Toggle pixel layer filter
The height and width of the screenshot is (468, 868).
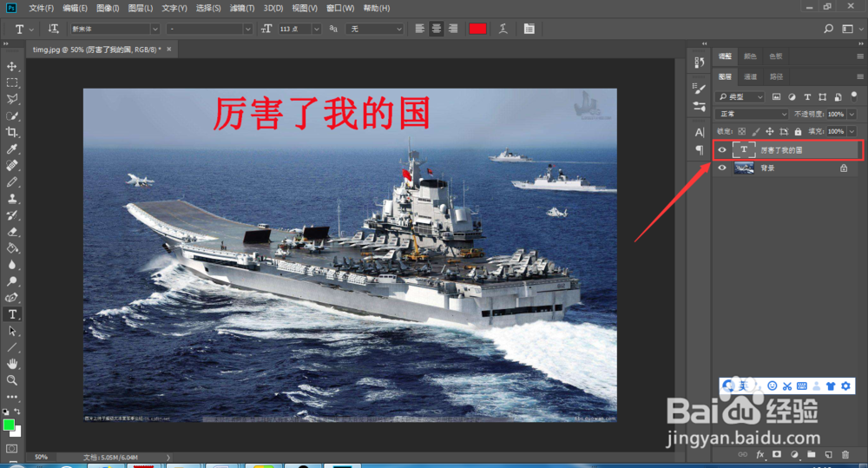(x=776, y=97)
